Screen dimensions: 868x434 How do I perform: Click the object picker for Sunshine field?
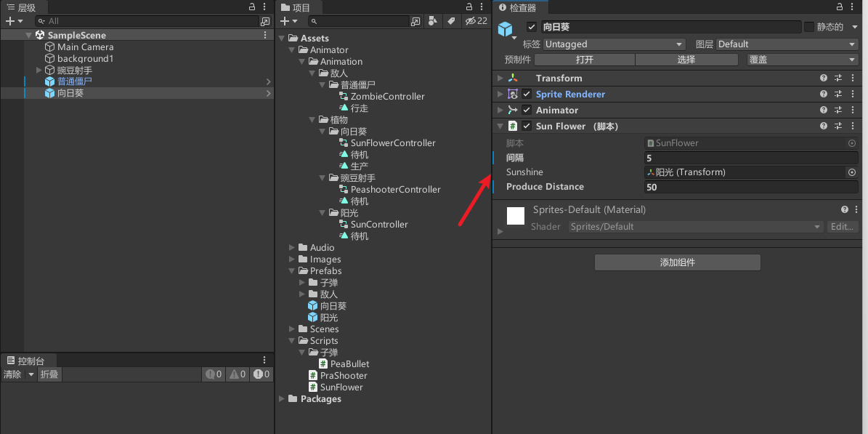[x=852, y=172]
